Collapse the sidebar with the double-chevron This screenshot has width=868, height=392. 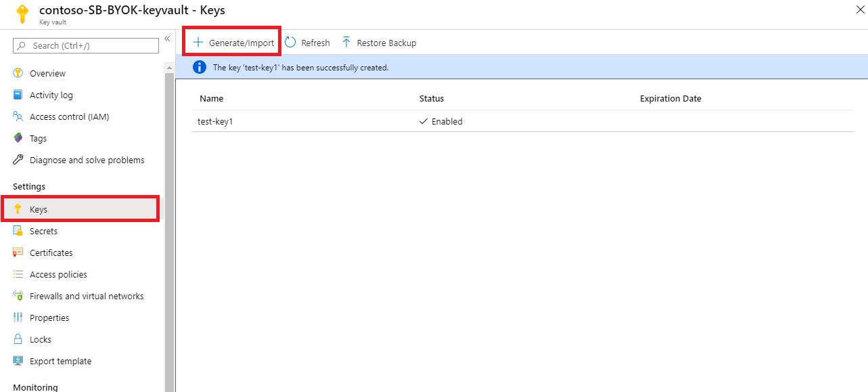click(167, 39)
